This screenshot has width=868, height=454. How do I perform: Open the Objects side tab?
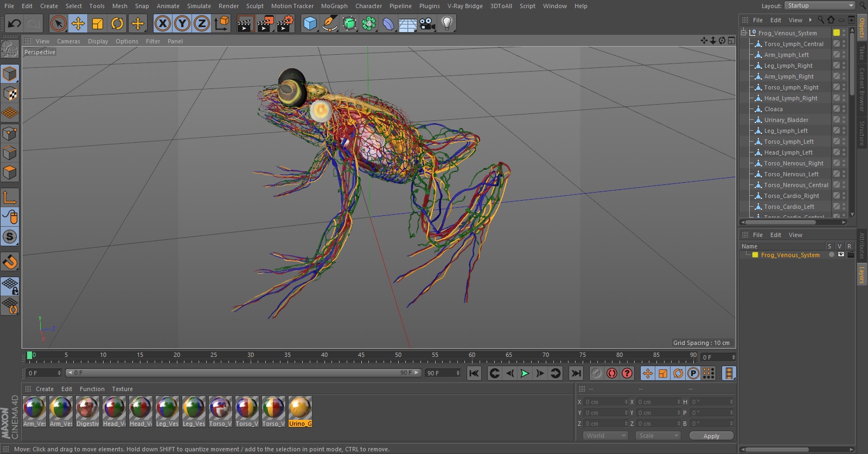(x=862, y=28)
